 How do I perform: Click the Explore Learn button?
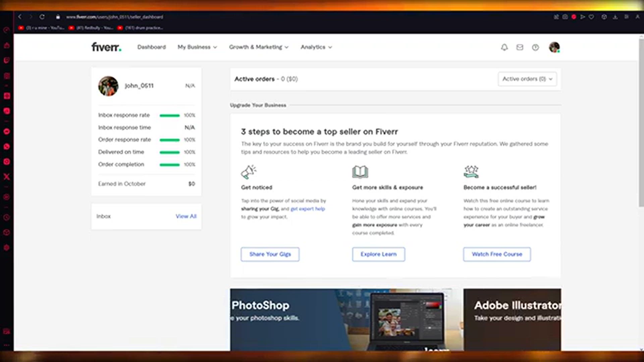(x=378, y=254)
